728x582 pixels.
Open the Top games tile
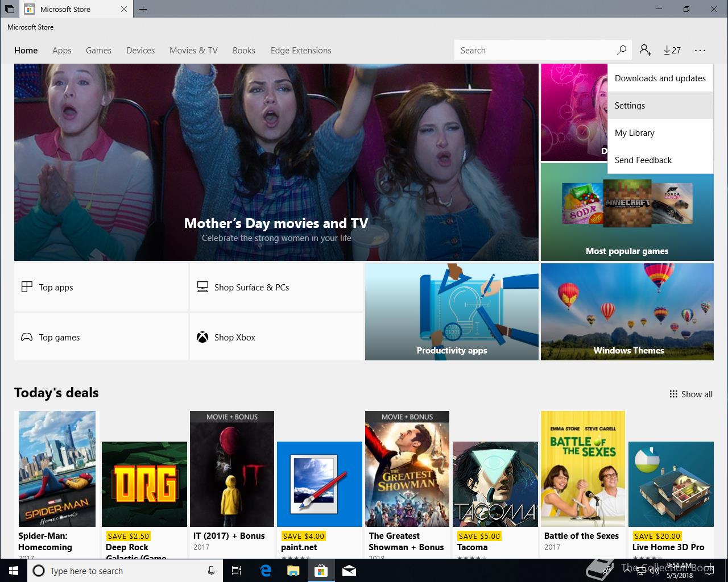click(101, 337)
